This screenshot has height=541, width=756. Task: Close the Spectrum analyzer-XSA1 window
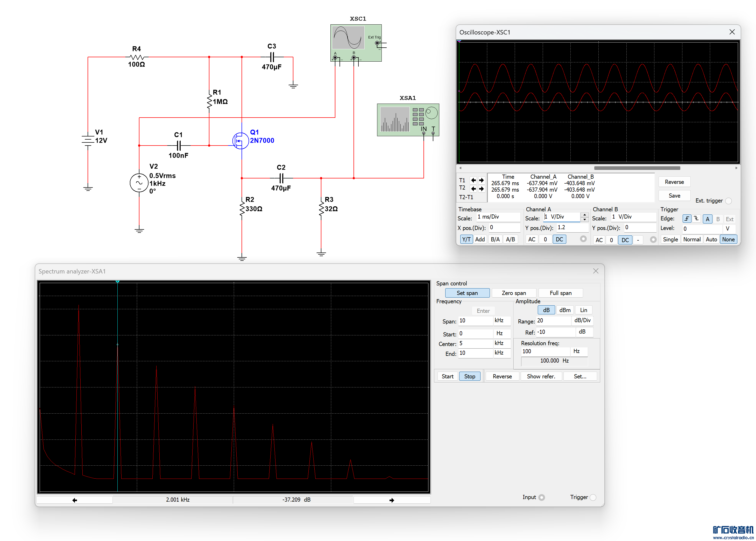click(x=596, y=271)
